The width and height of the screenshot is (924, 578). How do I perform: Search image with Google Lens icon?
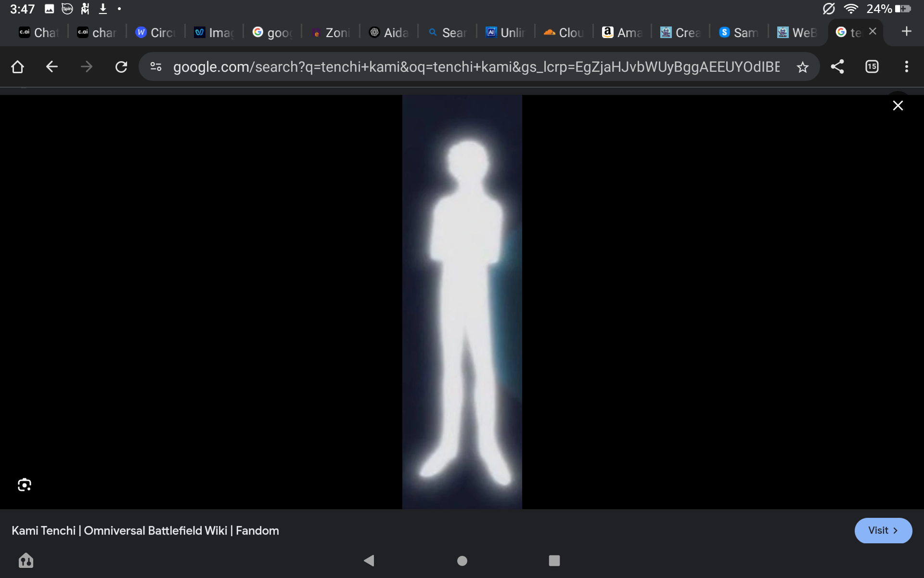click(x=25, y=485)
